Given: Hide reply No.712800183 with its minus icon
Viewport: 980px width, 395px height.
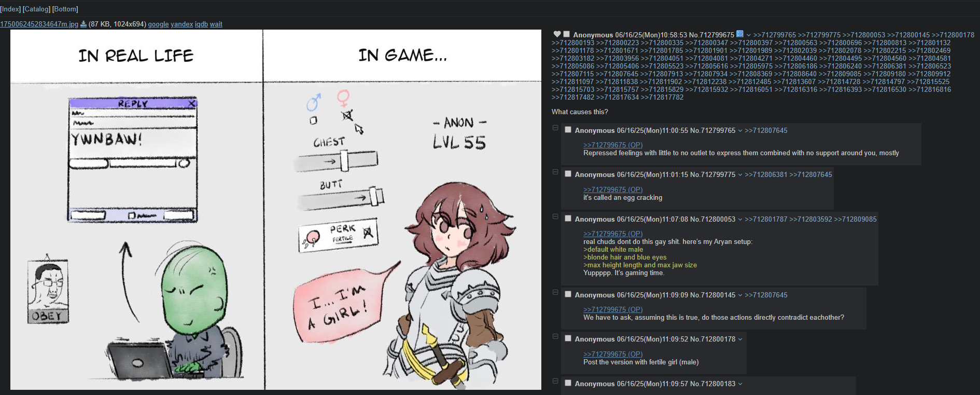Looking at the screenshot, I should 555,381.
